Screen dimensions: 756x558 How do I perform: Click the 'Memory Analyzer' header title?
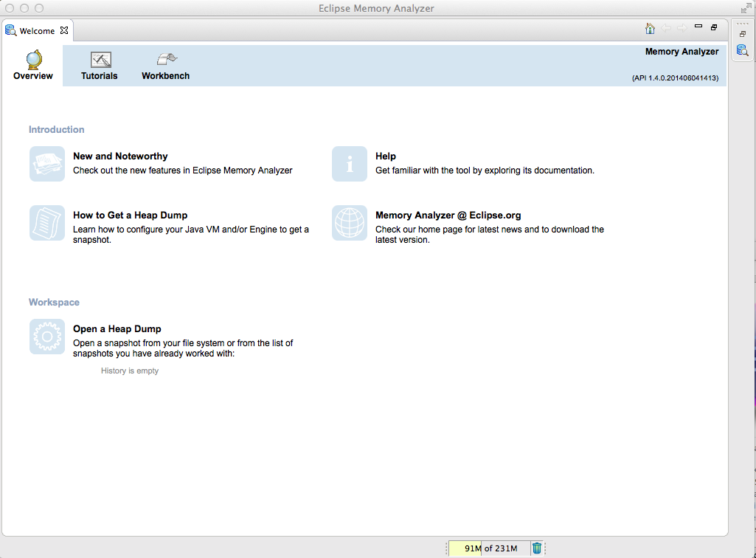click(x=682, y=52)
